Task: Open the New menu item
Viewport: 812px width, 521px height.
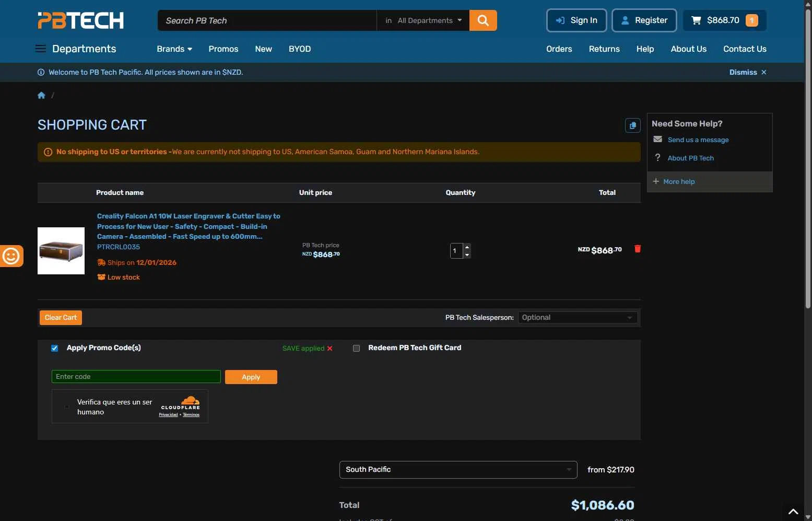Action: [263, 49]
